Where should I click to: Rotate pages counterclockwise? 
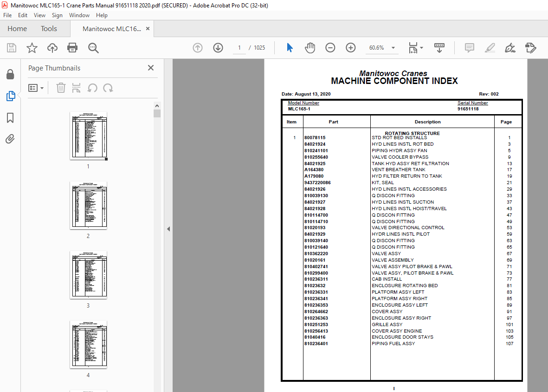click(92, 88)
